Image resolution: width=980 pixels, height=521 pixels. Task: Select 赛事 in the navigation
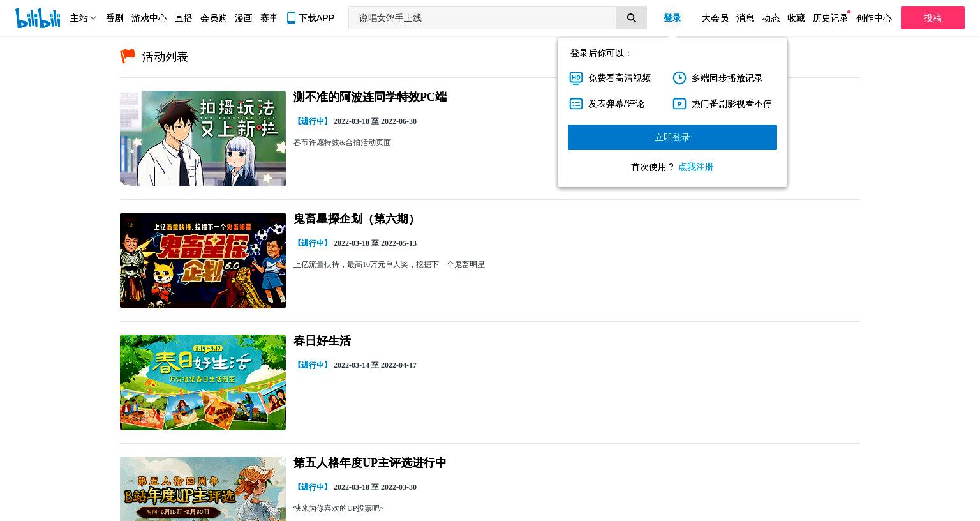point(269,18)
